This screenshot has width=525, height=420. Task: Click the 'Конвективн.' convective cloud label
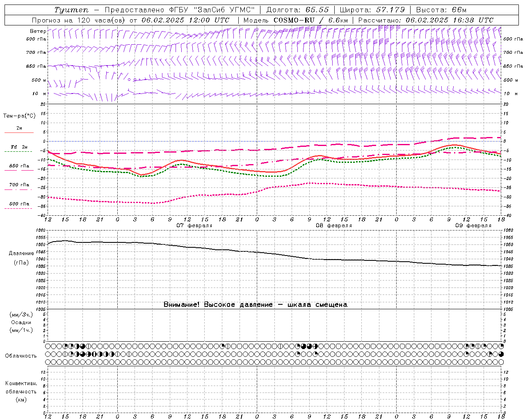coord(21,383)
